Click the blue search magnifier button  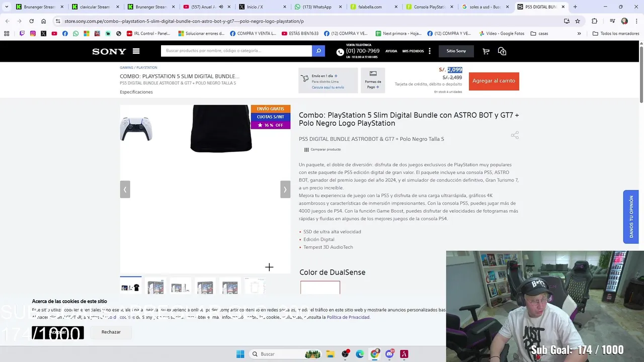(x=318, y=51)
